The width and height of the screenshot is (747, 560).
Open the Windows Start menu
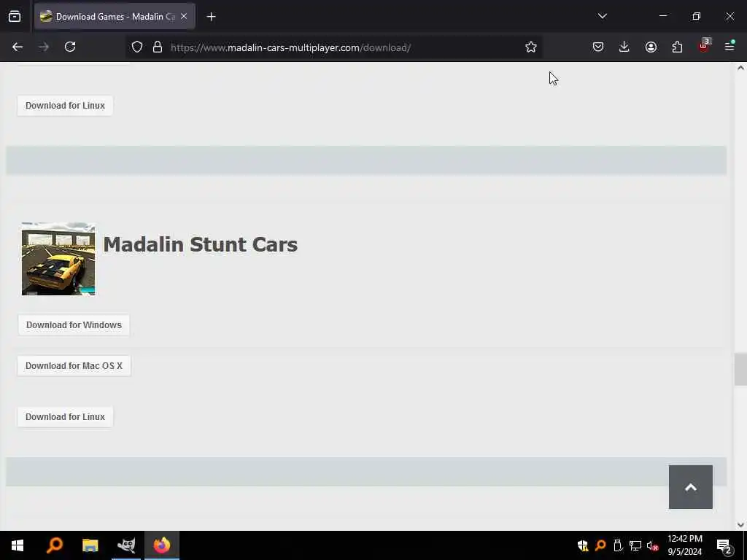click(18, 545)
